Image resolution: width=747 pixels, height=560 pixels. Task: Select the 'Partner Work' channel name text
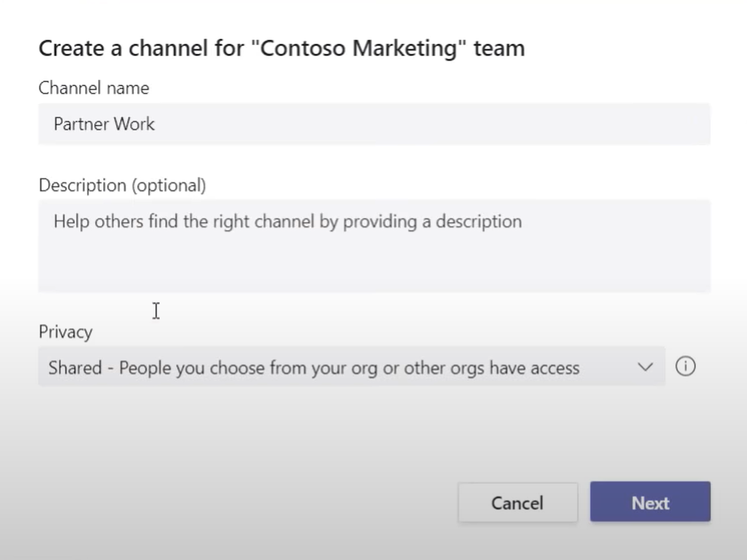[x=103, y=124]
